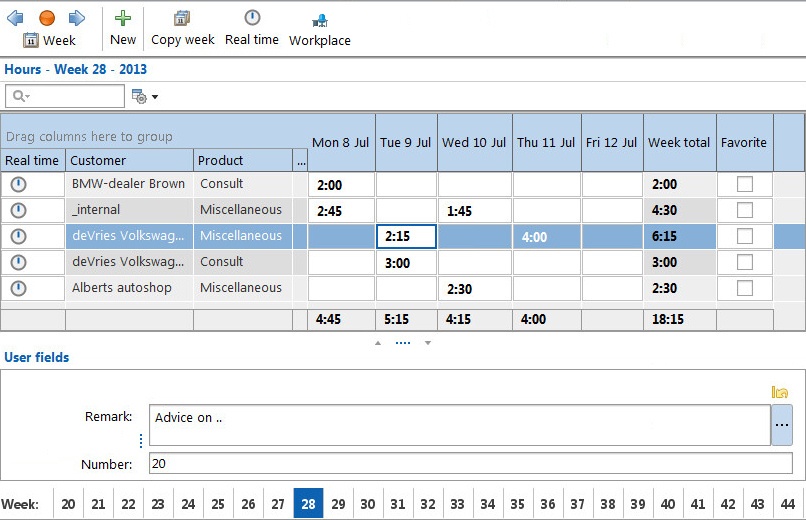Click the yellow reset icon above Remark
Image resolution: width=806 pixels, height=520 pixels.
click(780, 392)
